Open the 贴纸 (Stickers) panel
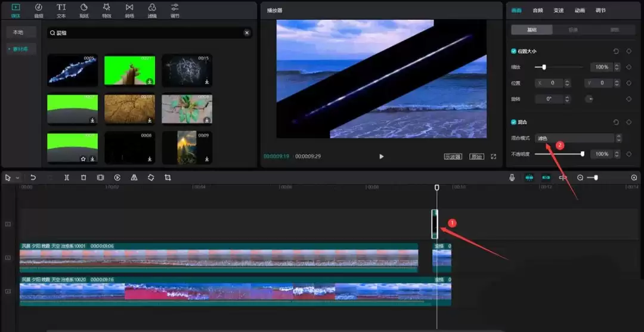The width and height of the screenshot is (644, 332). [x=83, y=10]
